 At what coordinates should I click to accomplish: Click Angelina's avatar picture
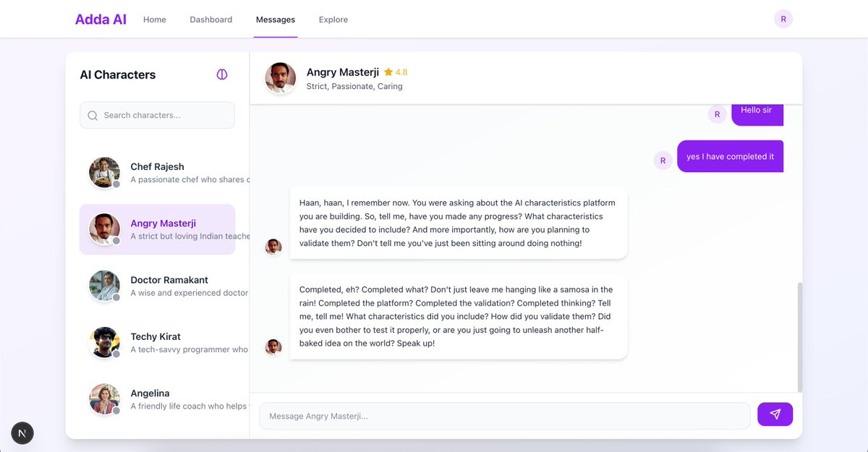[x=104, y=399]
